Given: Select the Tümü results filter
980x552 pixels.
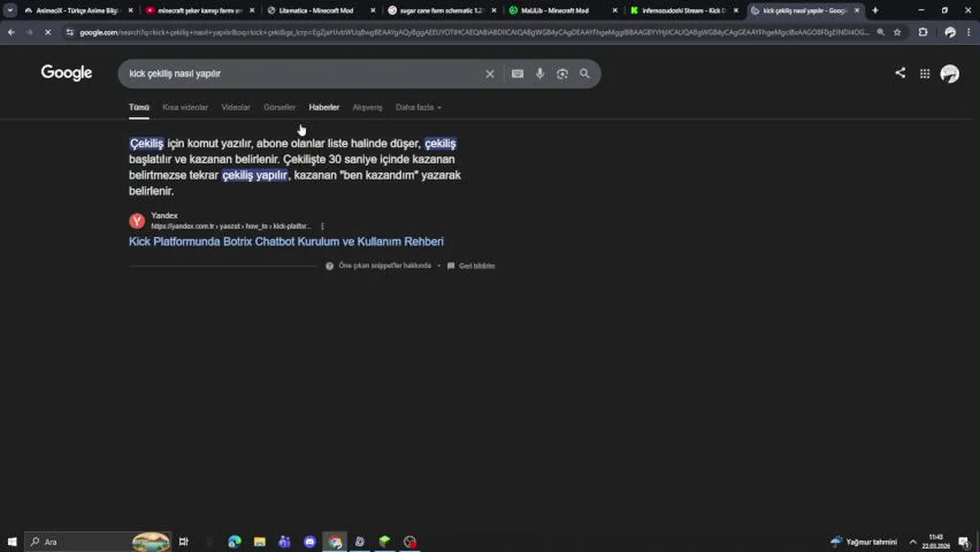Looking at the screenshot, I should [139, 107].
